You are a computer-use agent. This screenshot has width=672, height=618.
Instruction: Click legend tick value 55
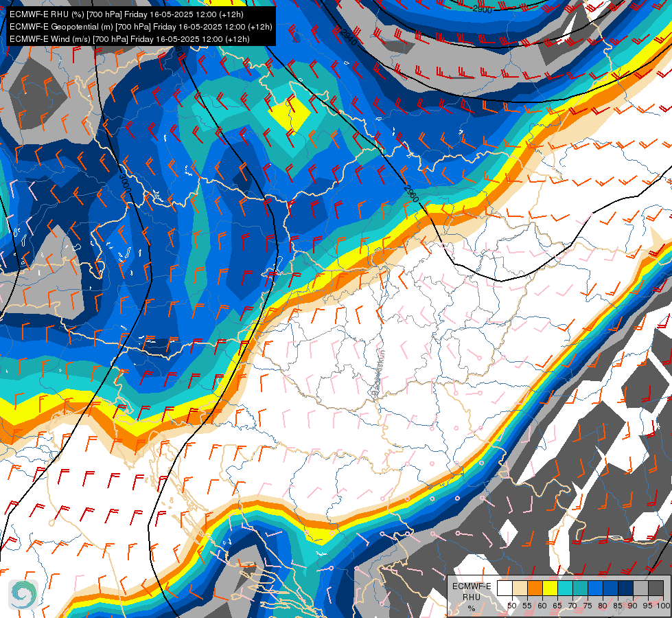point(527,606)
